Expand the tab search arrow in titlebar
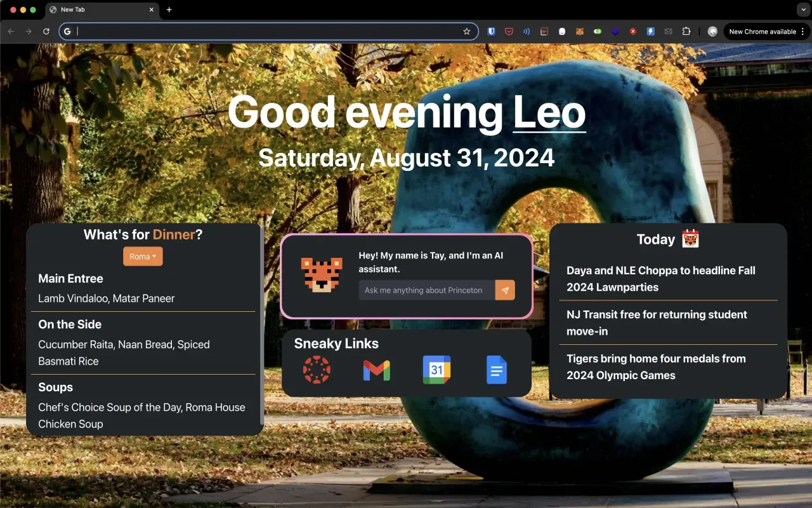Viewport: 812px width, 508px height. coord(803,10)
